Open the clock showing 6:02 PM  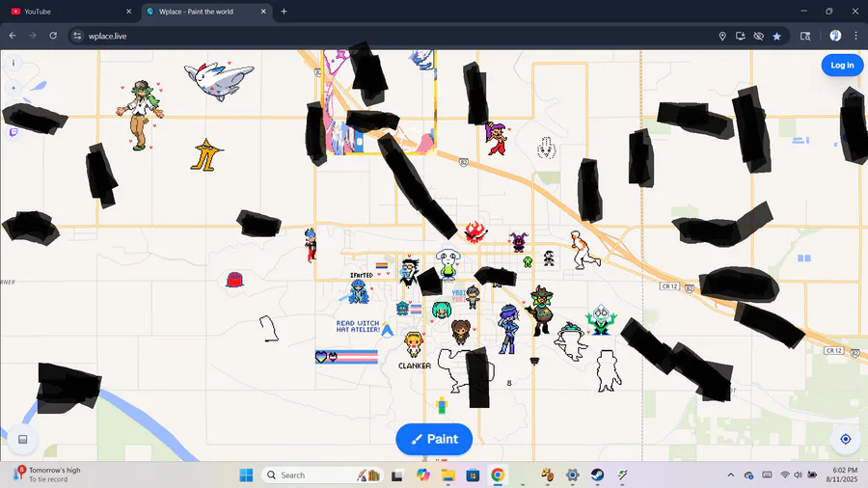841,474
